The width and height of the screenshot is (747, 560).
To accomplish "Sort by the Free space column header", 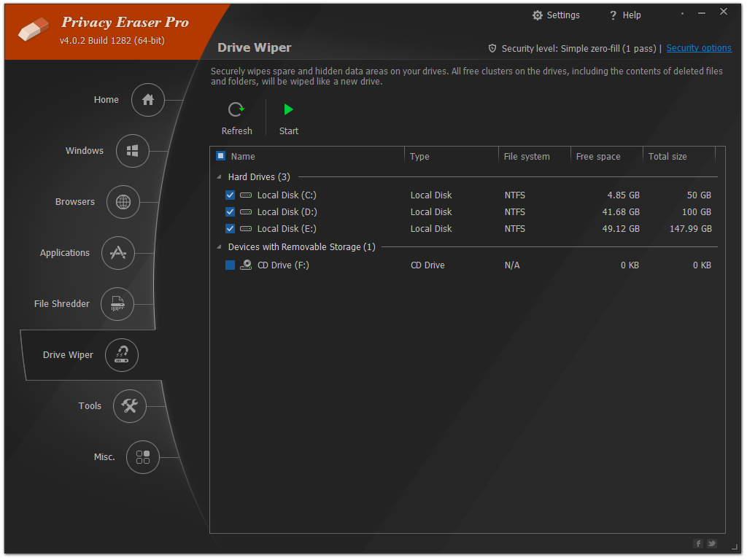I will tap(598, 156).
